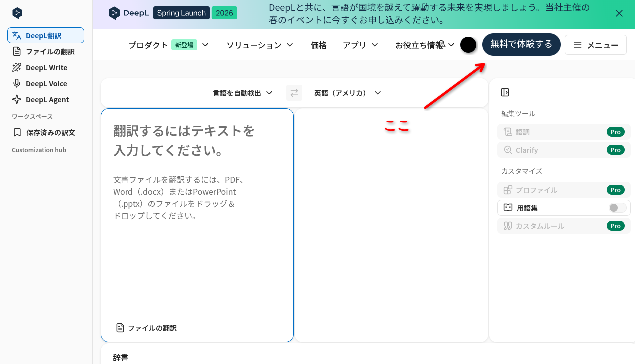
Task: Open the 言語を自動検出 language dropdown
Action: click(243, 93)
